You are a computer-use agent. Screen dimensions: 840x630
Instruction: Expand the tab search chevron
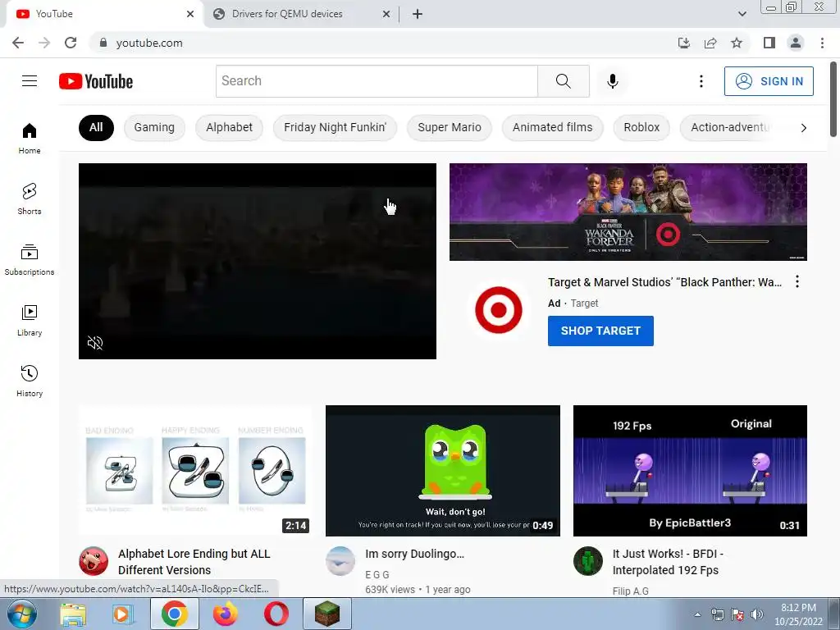742,14
